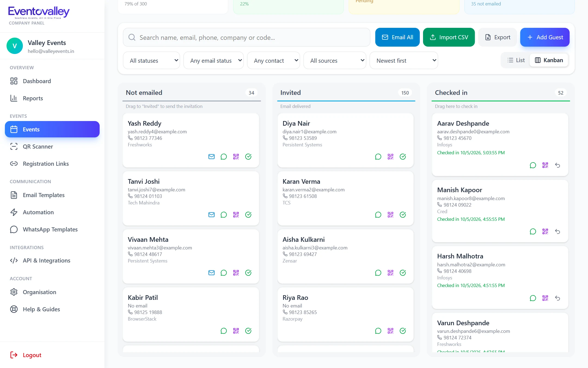Click Import CSV button
This screenshot has width=588, height=368.
click(x=449, y=37)
